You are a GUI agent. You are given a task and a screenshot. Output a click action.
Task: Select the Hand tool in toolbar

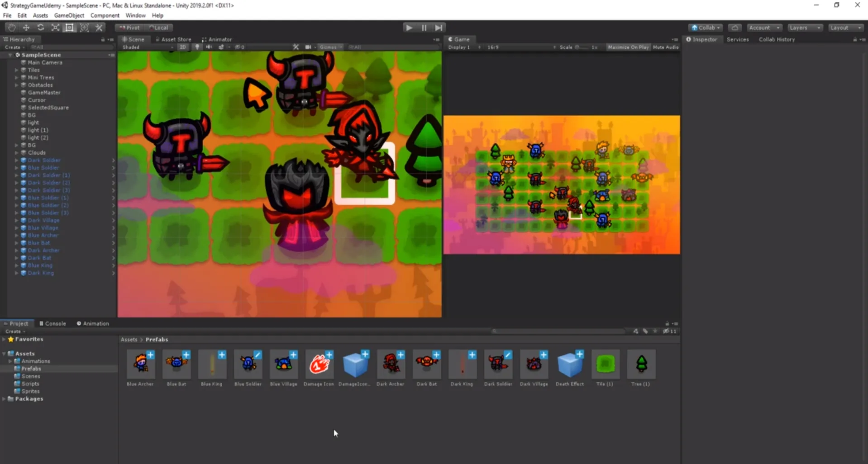click(x=12, y=28)
